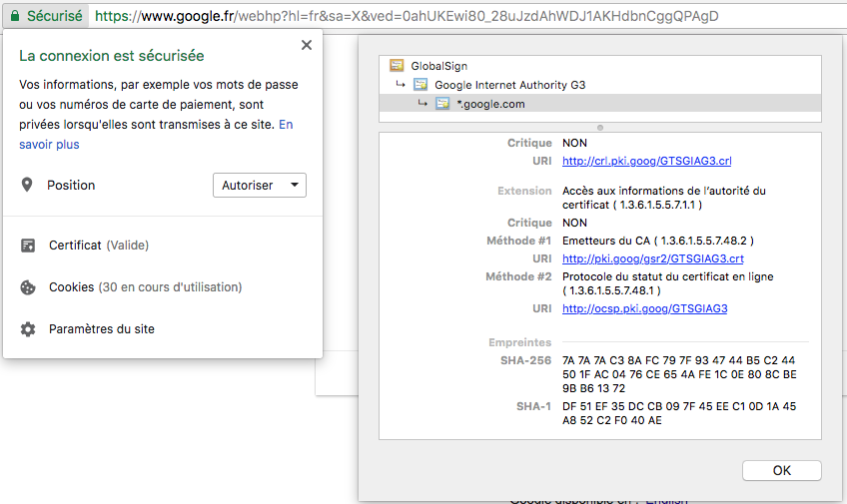This screenshot has width=847, height=504.
Task: Click the GlobalSign root certificate icon
Action: pyautogui.click(x=397, y=66)
